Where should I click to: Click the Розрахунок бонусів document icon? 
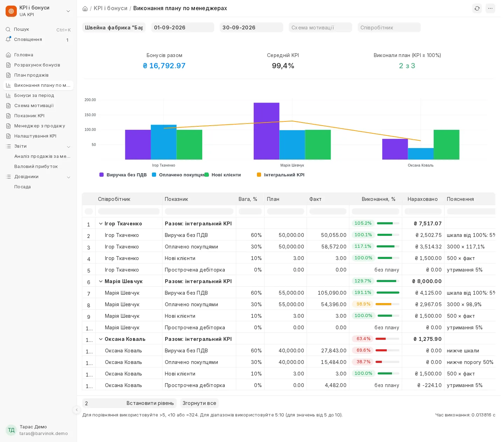tap(8, 65)
